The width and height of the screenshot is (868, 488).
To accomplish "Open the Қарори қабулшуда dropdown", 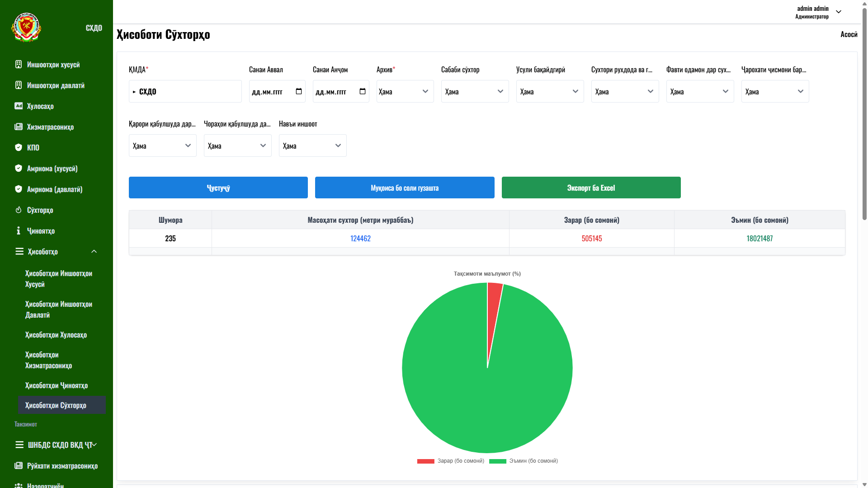I will pyautogui.click(x=162, y=145).
